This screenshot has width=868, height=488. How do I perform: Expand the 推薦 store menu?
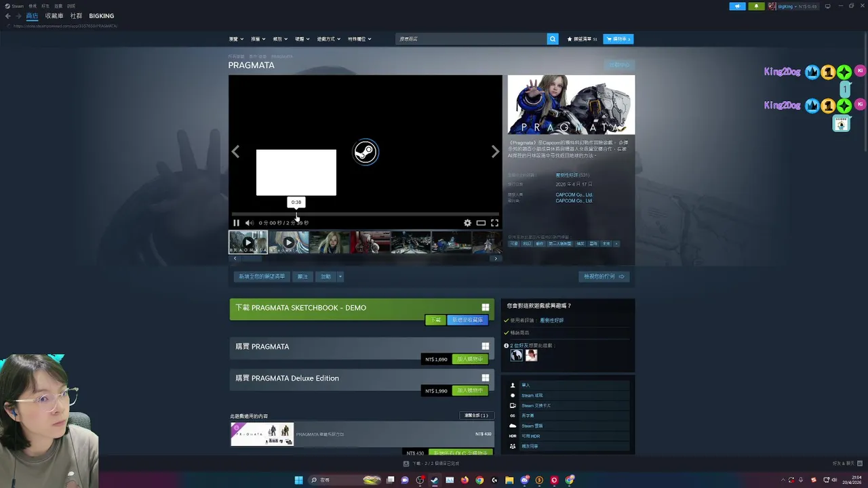click(x=257, y=39)
